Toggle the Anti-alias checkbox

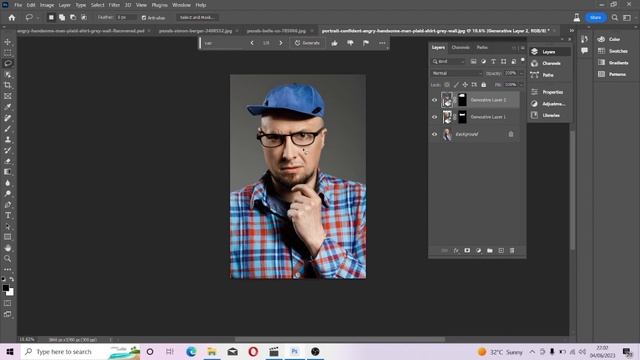click(144, 18)
